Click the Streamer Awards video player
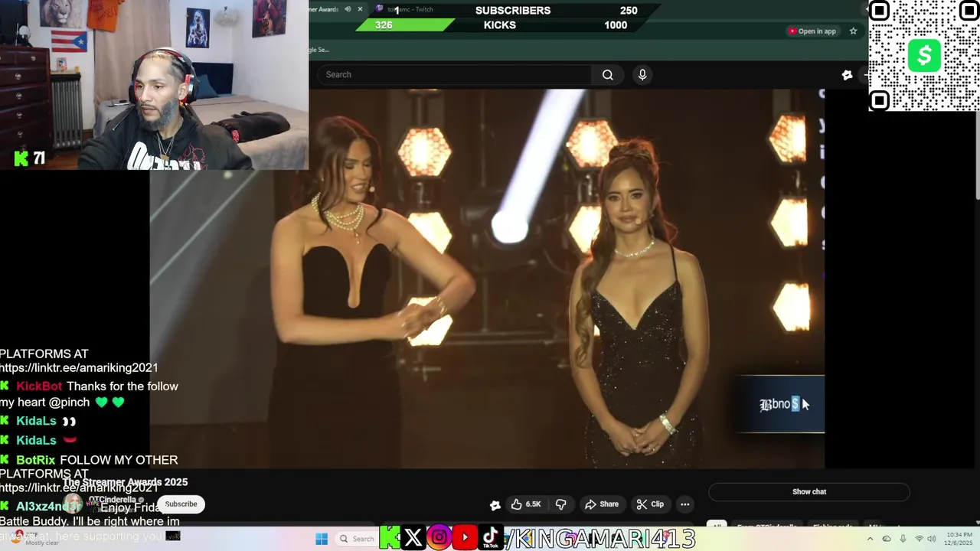 (x=487, y=279)
